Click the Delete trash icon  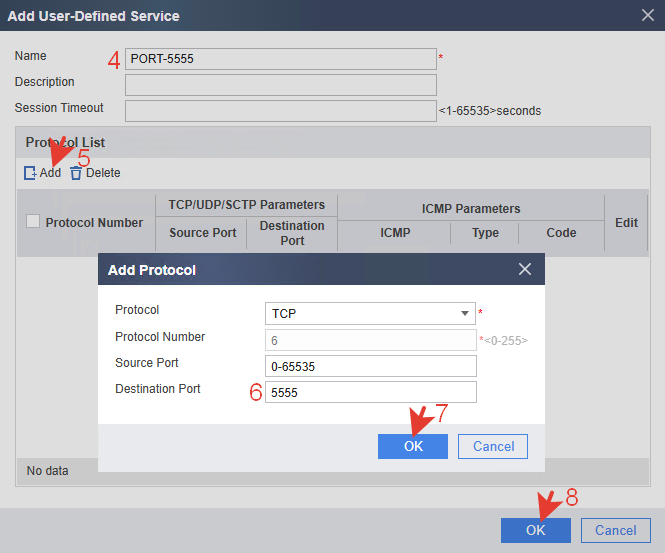click(75, 173)
